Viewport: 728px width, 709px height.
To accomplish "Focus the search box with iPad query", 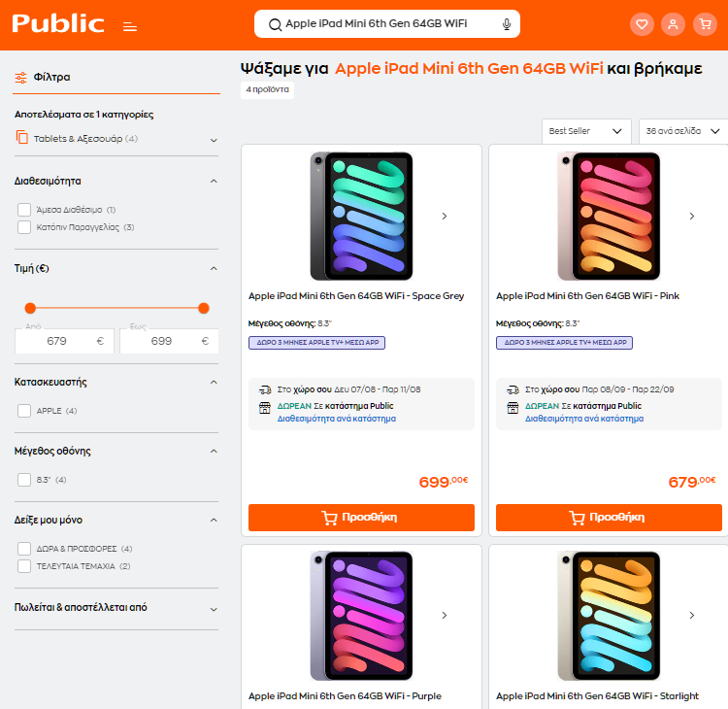I will (386, 23).
